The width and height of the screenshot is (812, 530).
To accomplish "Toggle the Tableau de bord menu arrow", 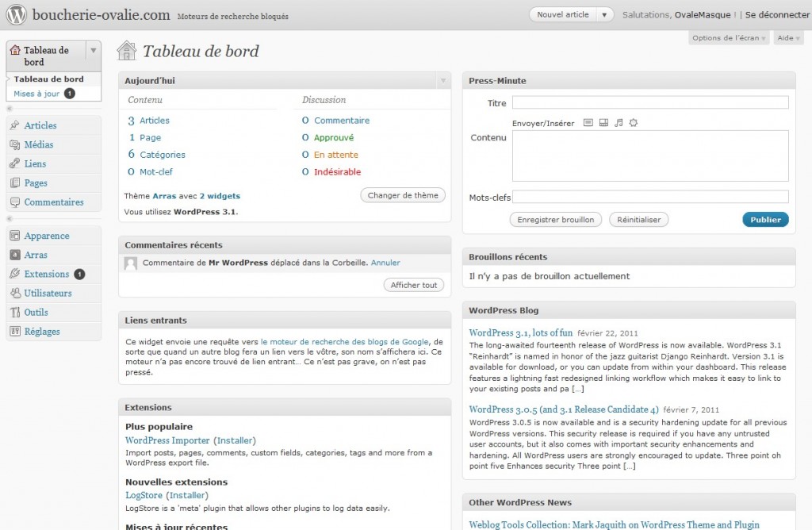I will pos(93,50).
